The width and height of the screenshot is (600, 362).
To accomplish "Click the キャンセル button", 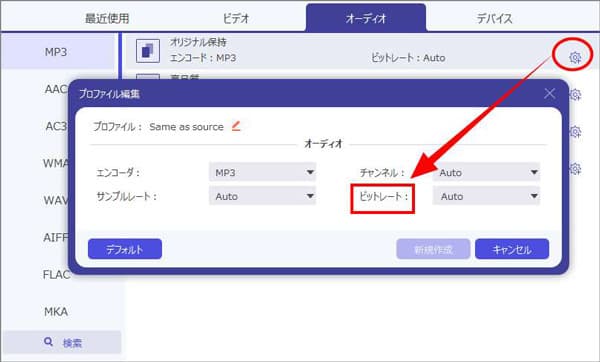I will (512, 249).
